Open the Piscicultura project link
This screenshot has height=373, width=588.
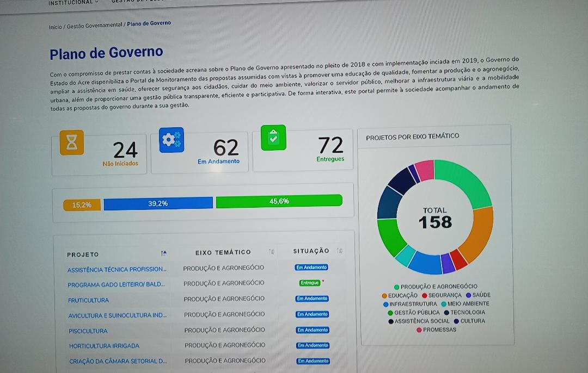(88, 331)
